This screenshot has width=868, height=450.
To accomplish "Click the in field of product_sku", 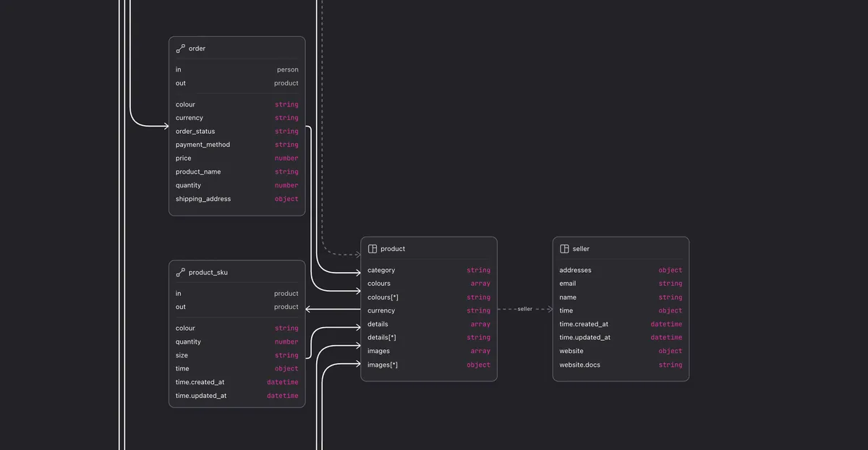I will click(237, 293).
